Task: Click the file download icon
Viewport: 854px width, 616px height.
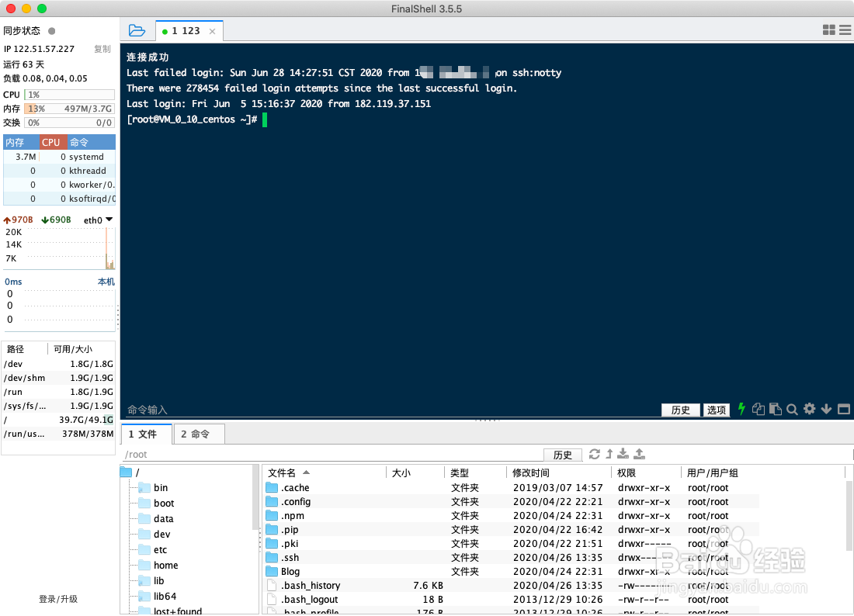Action: 623,454
